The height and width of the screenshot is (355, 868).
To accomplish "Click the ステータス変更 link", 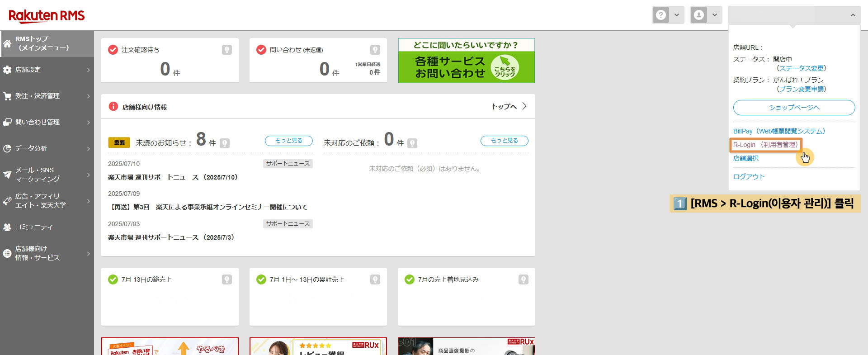I will point(802,68).
